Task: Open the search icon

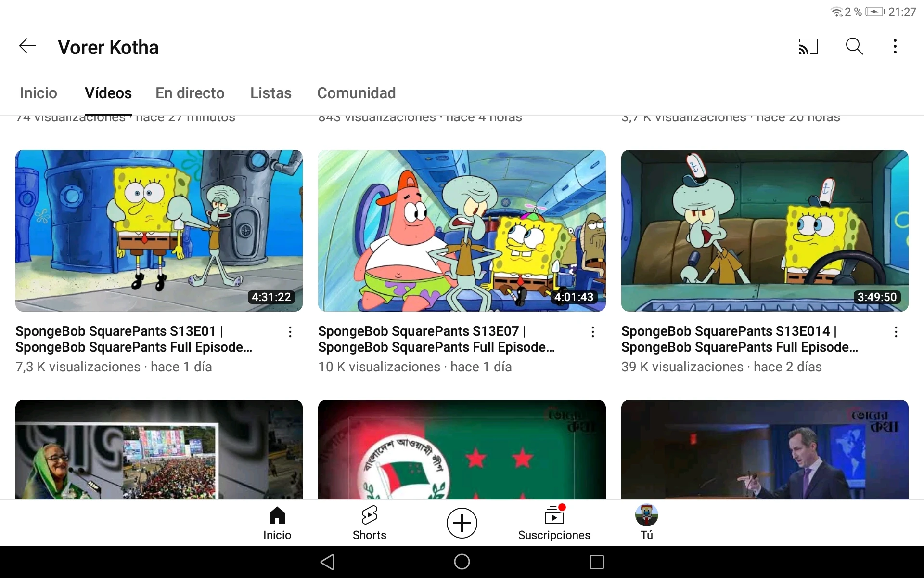Action: [854, 46]
